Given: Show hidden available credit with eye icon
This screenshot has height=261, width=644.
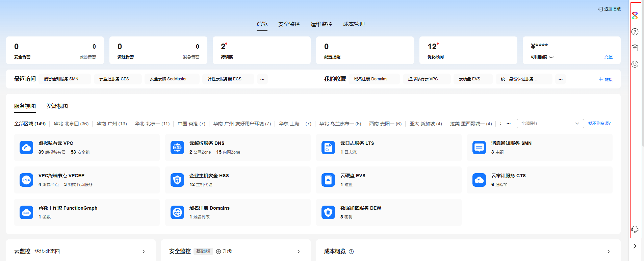Looking at the screenshot, I should (551, 57).
